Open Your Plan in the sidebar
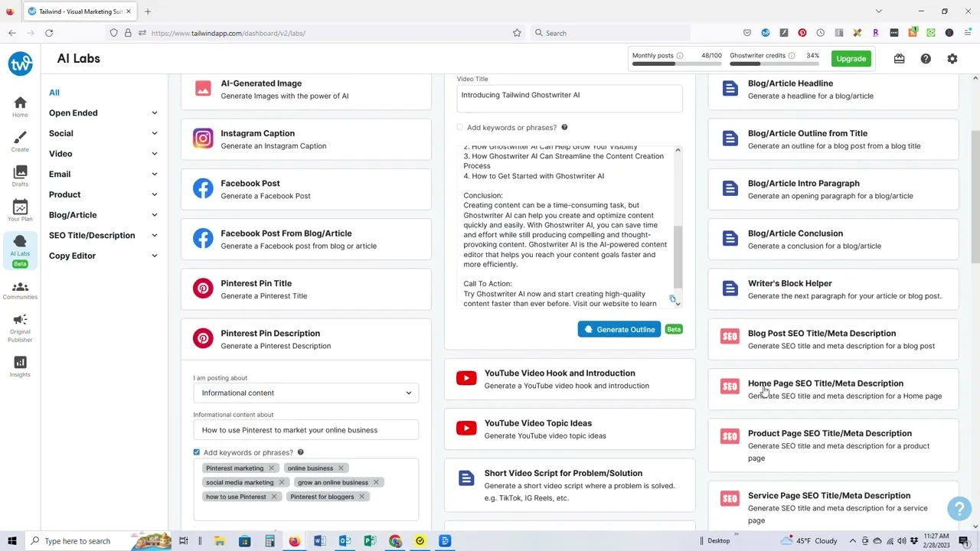 click(x=20, y=210)
